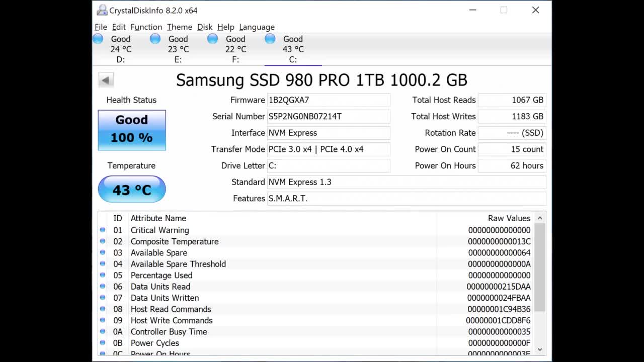Image resolution: width=644 pixels, height=362 pixels.
Task: Click Power On Hours value 62 hours
Action: tap(512, 165)
